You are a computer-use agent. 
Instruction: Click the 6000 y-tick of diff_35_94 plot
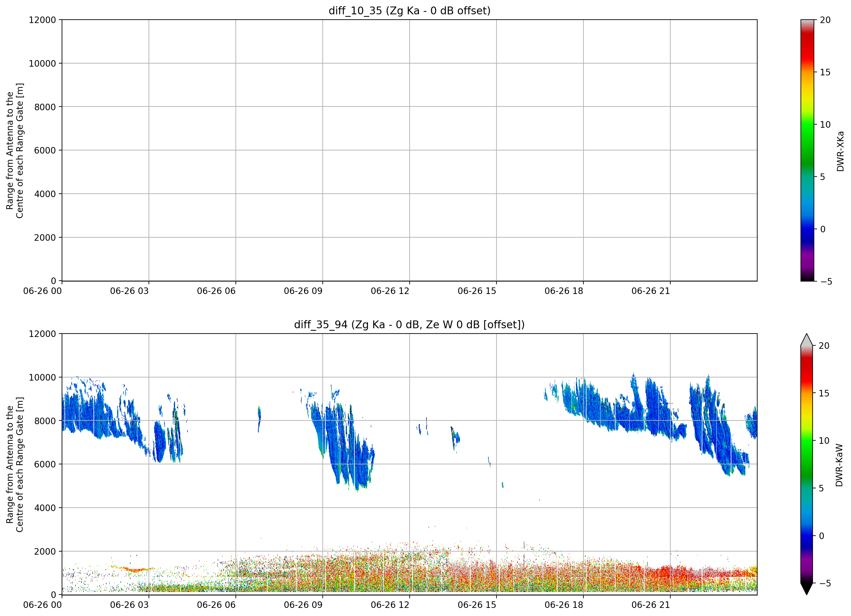45,464
